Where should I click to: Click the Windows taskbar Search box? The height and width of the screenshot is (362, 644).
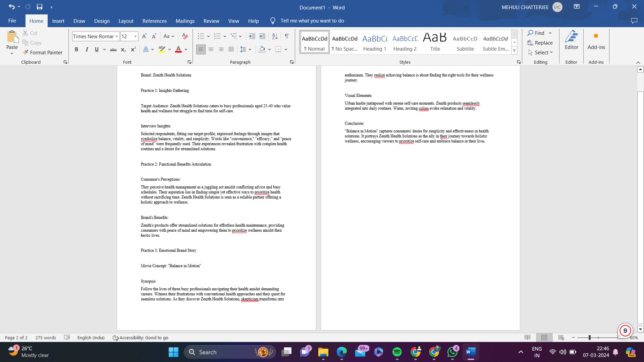tap(230, 352)
